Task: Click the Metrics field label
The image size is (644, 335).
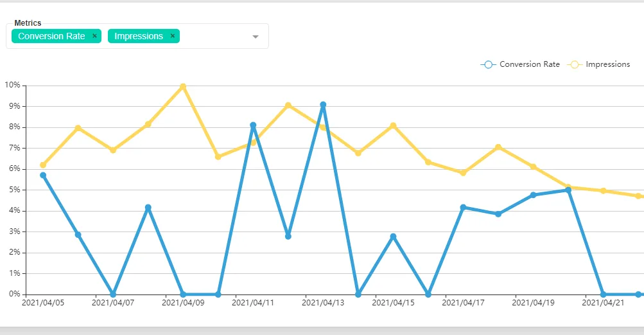Action: (28, 23)
